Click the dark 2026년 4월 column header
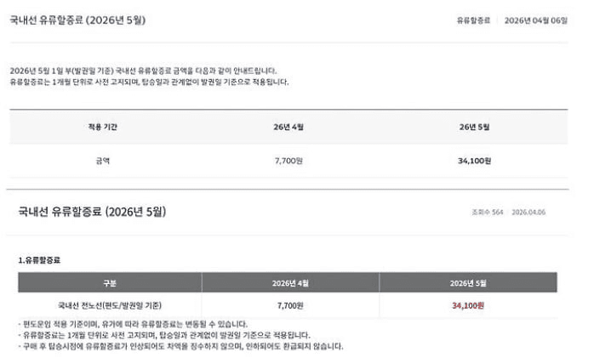 [x=290, y=283]
